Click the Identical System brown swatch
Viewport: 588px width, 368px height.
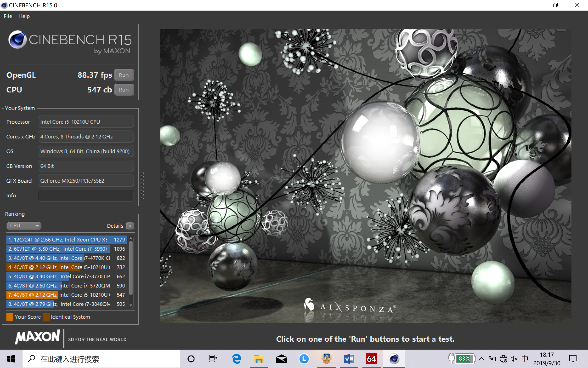(x=46, y=317)
